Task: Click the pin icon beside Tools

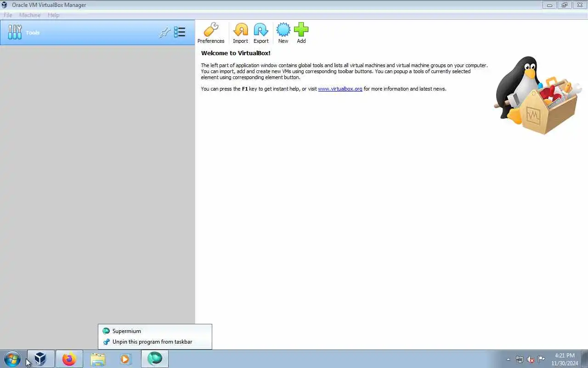Action: 164,33
